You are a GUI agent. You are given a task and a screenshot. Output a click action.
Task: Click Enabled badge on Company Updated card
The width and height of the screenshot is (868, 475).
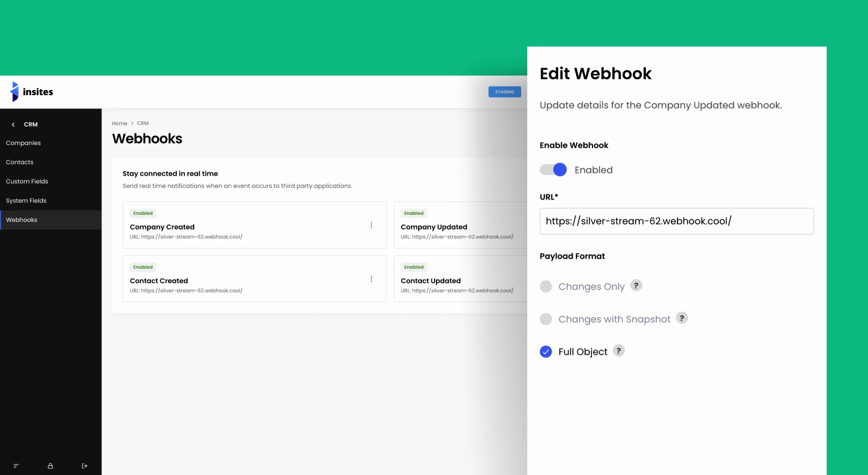pyautogui.click(x=414, y=213)
